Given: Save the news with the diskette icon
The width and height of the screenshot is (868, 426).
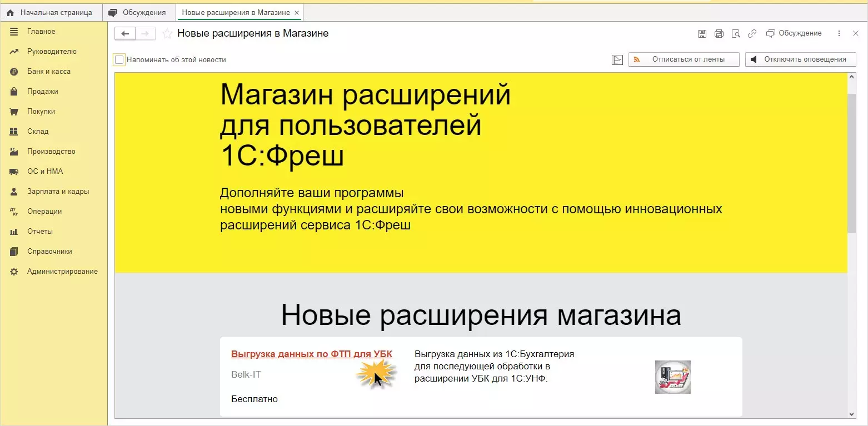Looking at the screenshot, I should 702,34.
